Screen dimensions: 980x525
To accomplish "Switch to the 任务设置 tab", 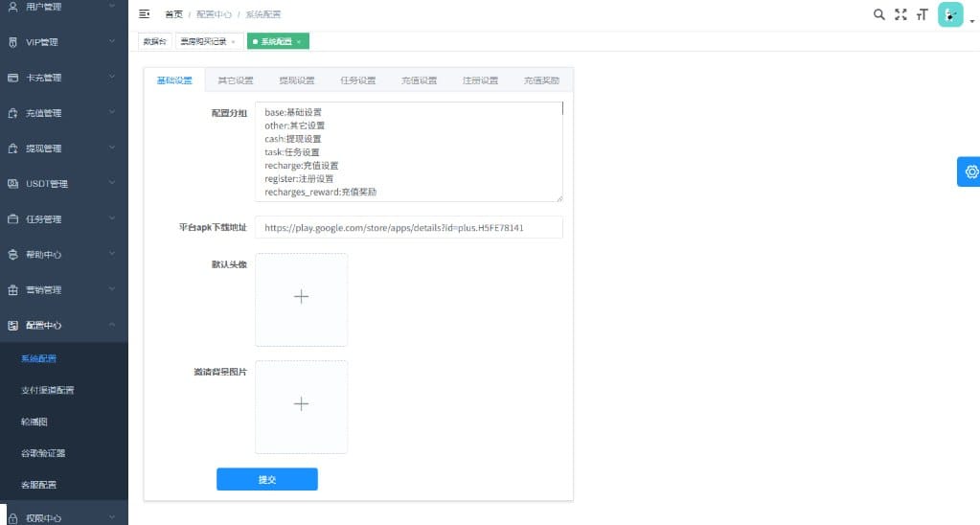I will click(358, 80).
